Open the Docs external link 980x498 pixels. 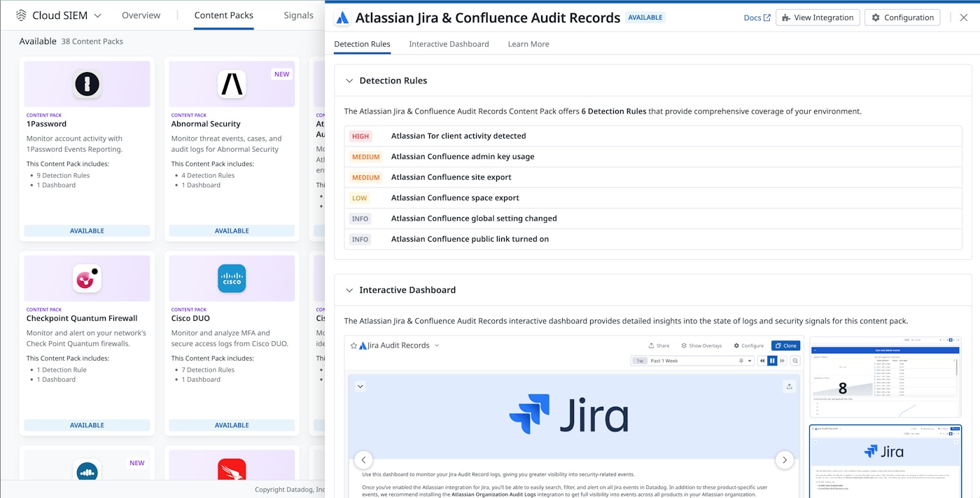coord(757,18)
